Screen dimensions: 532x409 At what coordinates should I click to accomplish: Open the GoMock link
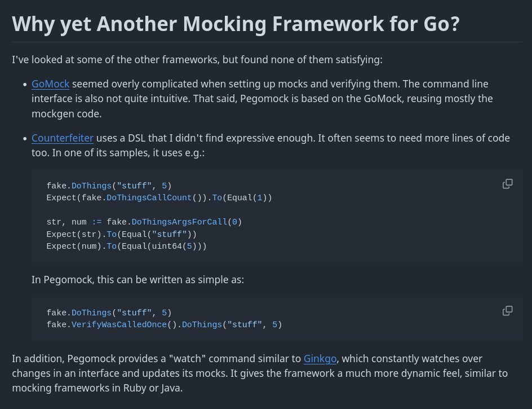(x=51, y=84)
